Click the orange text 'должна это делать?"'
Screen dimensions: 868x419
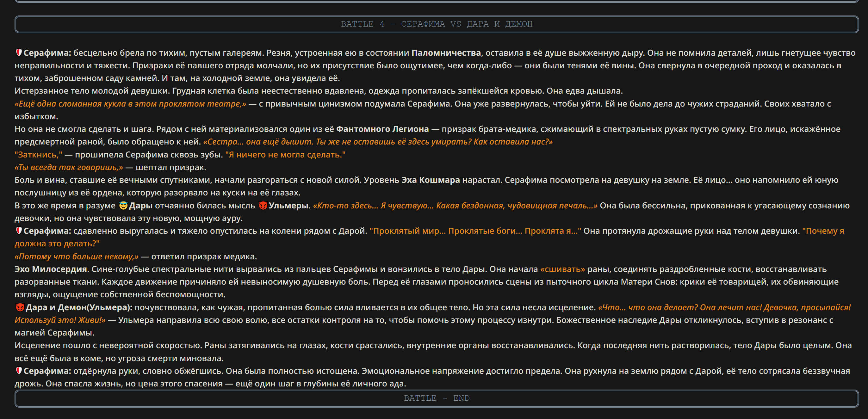point(57,243)
